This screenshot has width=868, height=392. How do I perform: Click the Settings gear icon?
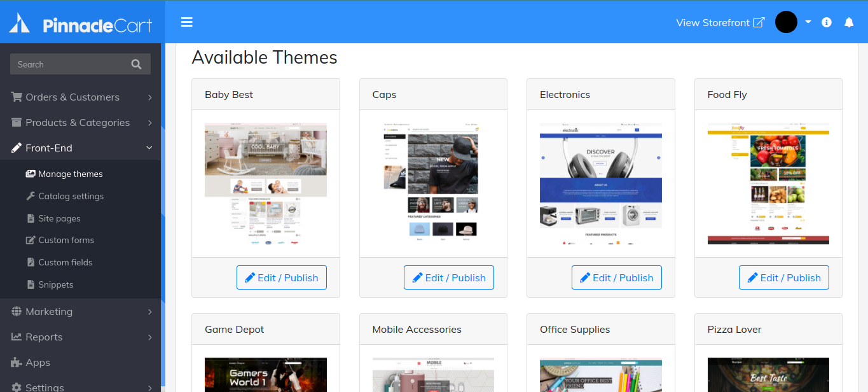click(17, 387)
